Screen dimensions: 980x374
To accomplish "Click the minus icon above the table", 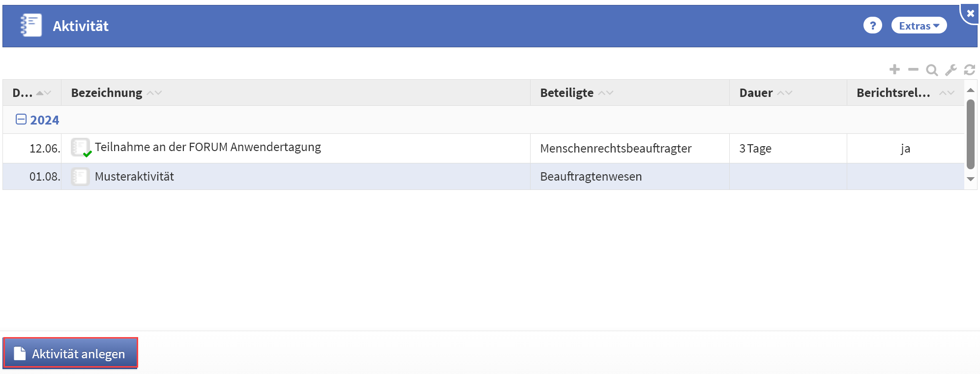I will tap(913, 69).
